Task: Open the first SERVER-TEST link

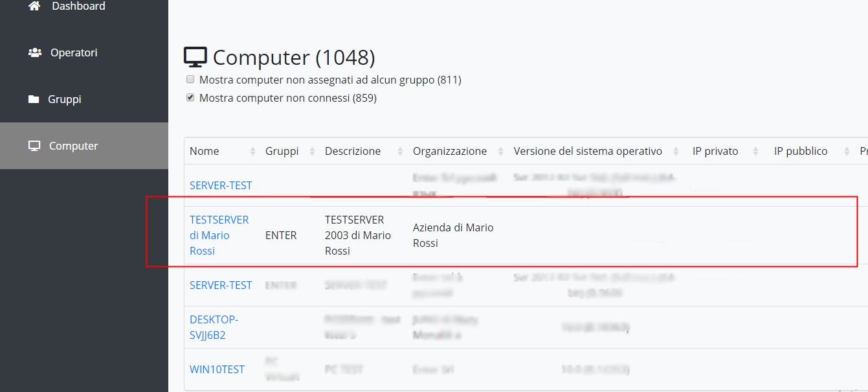Action: (221, 185)
